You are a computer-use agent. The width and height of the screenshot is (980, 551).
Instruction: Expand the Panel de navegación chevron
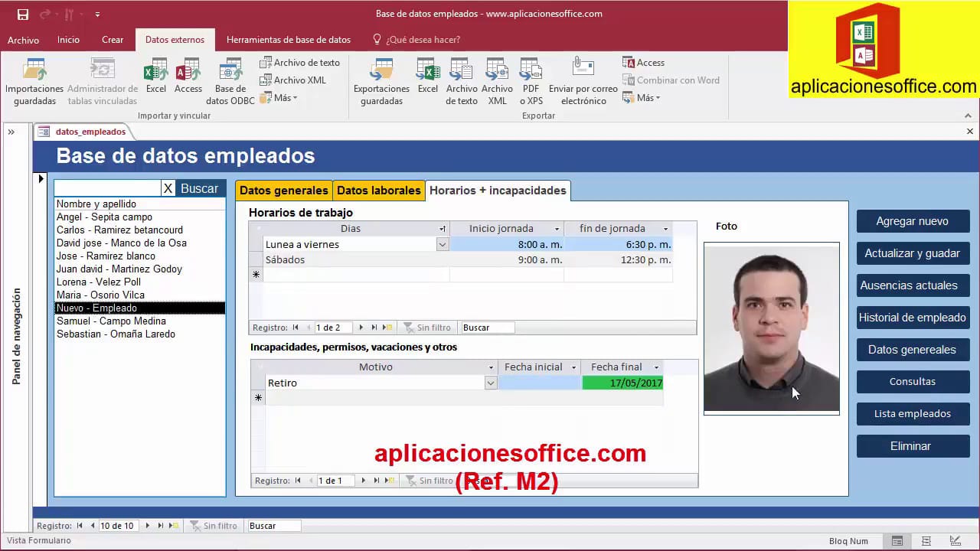tap(11, 132)
